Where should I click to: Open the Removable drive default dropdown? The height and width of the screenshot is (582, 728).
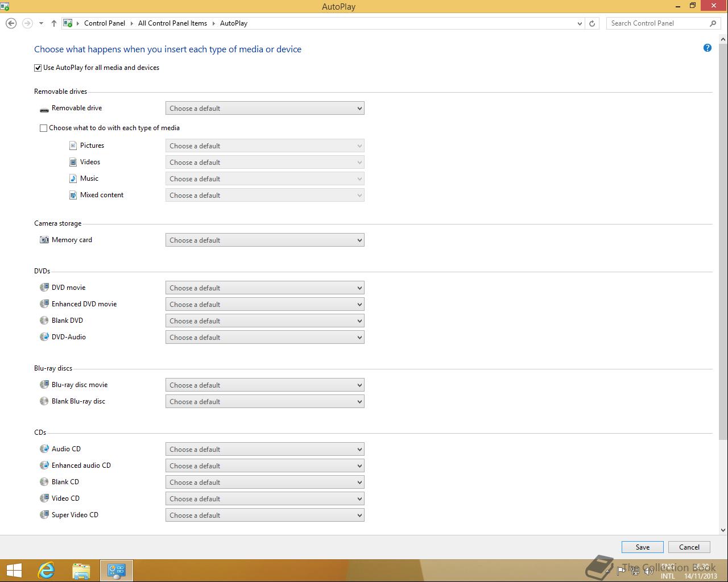tap(265, 109)
